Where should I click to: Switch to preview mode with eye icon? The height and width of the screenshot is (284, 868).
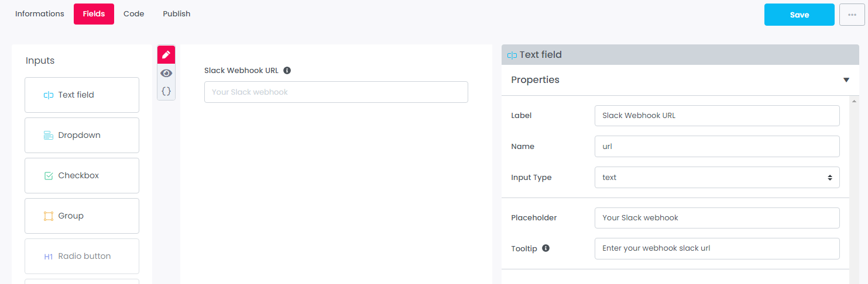[x=166, y=73]
